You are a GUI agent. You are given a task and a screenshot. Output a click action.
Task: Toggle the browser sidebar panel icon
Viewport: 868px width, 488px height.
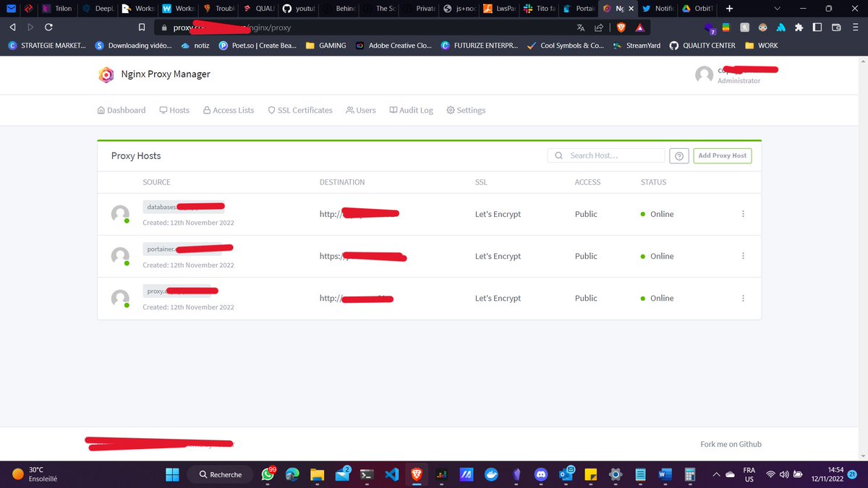click(817, 27)
